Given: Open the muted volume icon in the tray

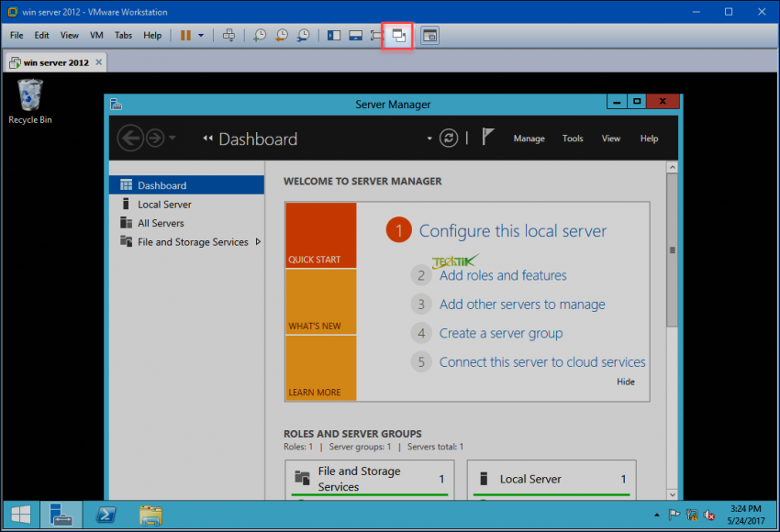Looking at the screenshot, I should click(x=708, y=515).
